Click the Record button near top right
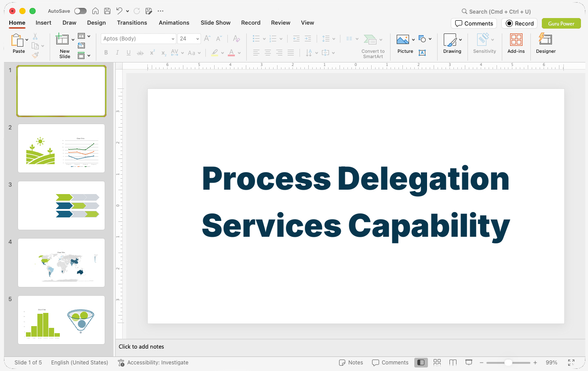 (519, 24)
